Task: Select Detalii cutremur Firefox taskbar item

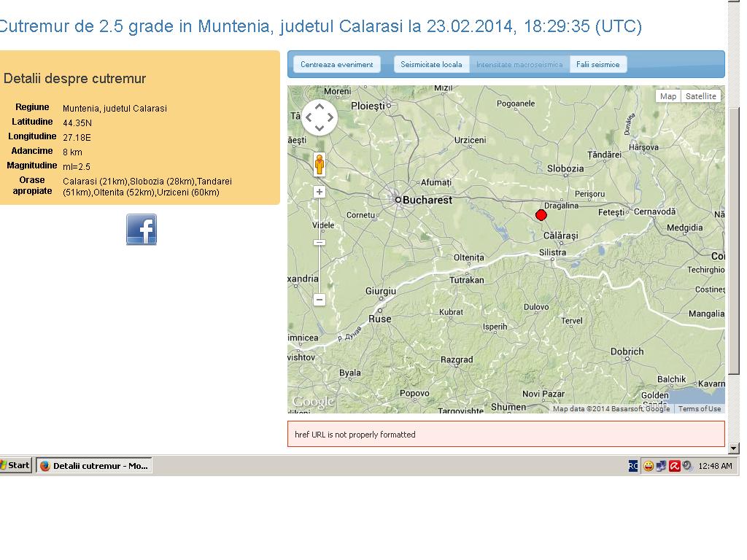Action: pyautogui.click(x=94, y=466)
